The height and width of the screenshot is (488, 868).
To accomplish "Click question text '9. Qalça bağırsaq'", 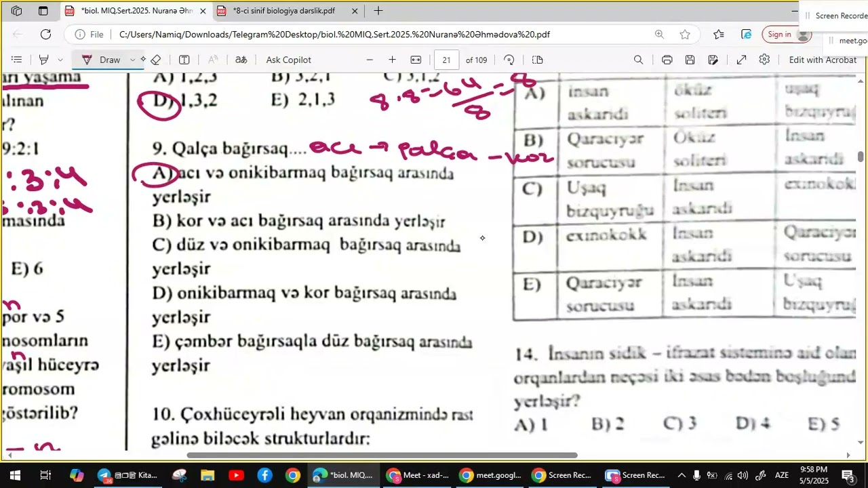I will (229, 148).
